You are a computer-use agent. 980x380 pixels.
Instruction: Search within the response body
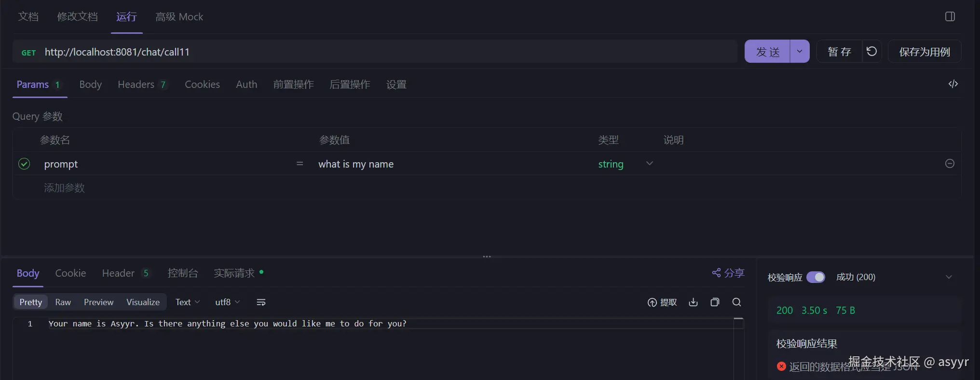tap(736, 302)
